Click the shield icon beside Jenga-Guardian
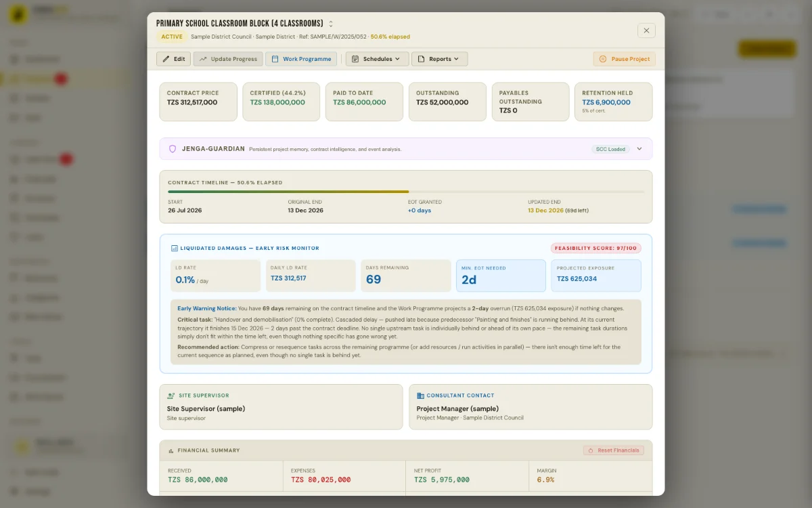This screenshot has height=508, width=812. (173, 149)
